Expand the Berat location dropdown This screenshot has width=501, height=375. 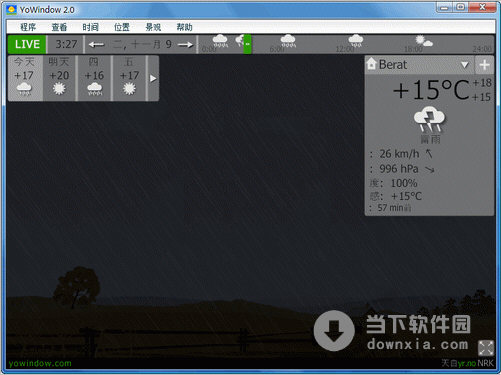pyautogui.click(x=465, y=65)
